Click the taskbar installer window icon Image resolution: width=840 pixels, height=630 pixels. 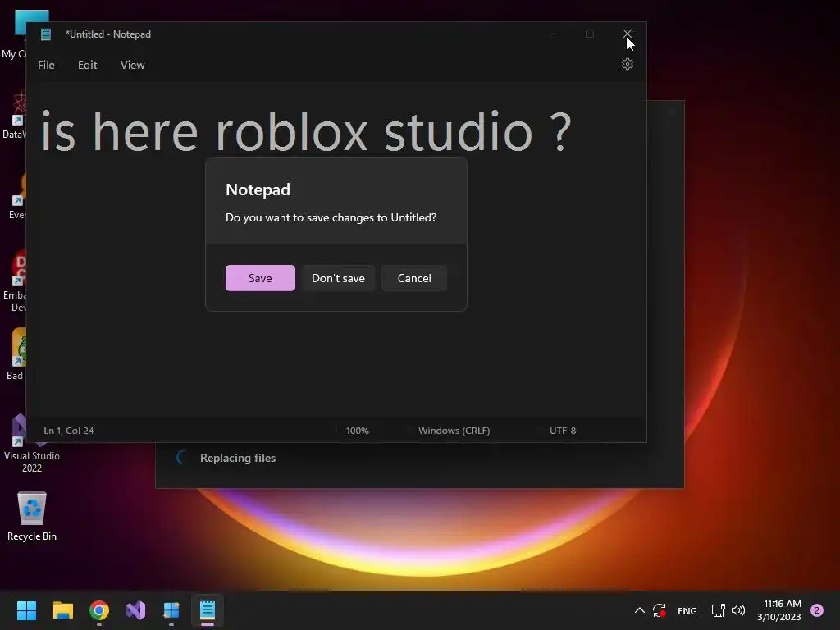171,610
